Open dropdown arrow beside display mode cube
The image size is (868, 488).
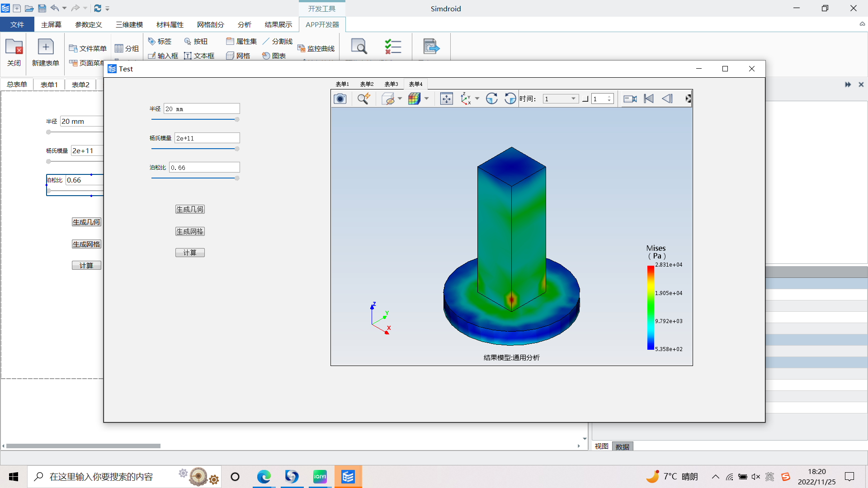point(426,99)
